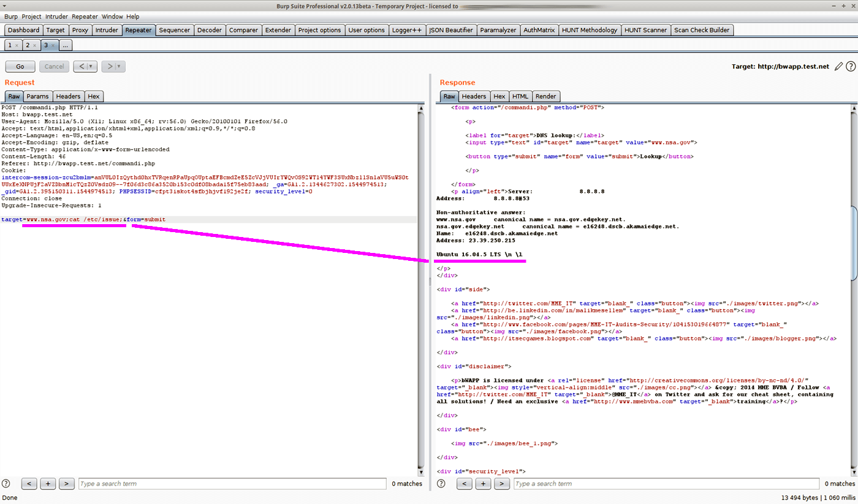Switch to Intruder tool tab
This screenshot has height=504, width=858.
coord(107,30)
